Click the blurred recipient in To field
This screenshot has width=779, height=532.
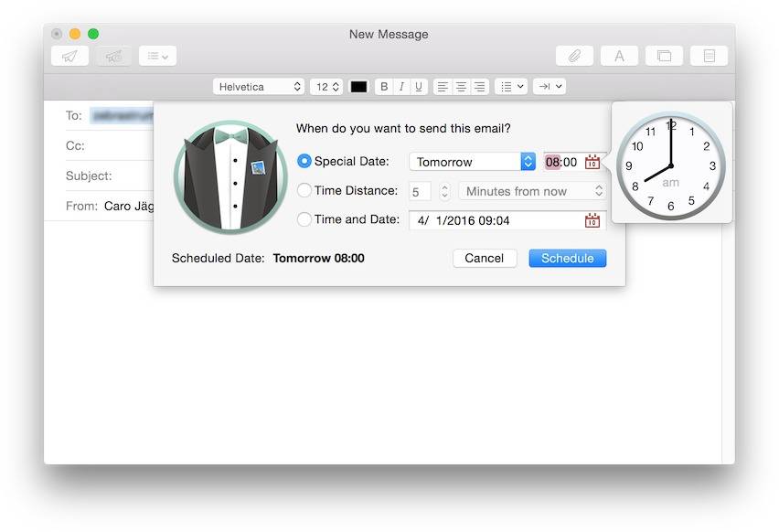pos(123,116)
